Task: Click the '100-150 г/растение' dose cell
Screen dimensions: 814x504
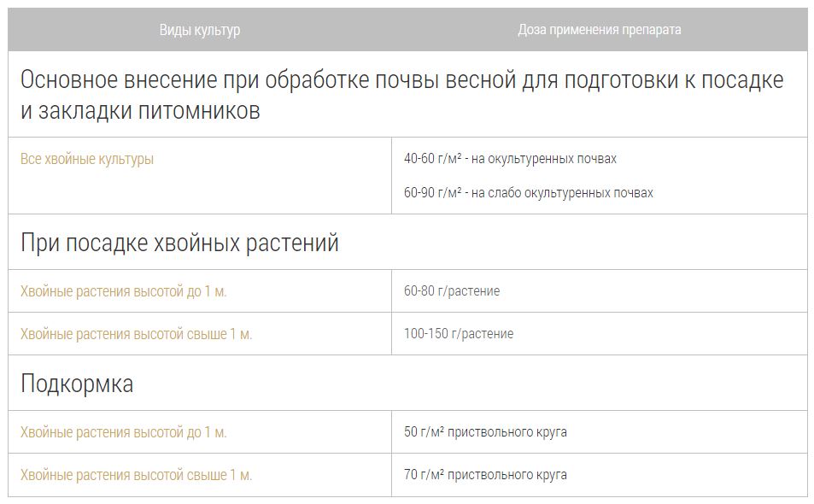Action: pyautogui.click(x=459, y=334)
